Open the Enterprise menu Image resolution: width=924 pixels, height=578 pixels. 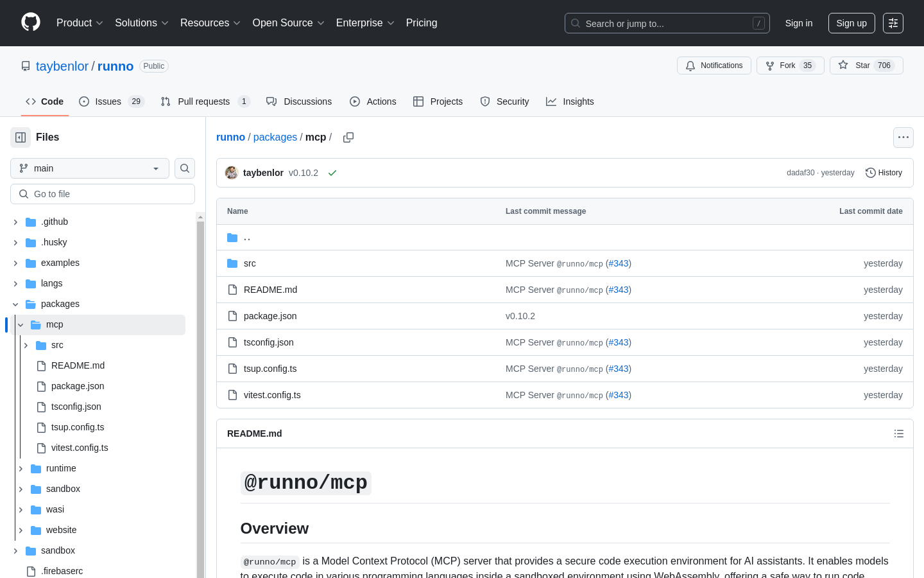tap(365, 23)
